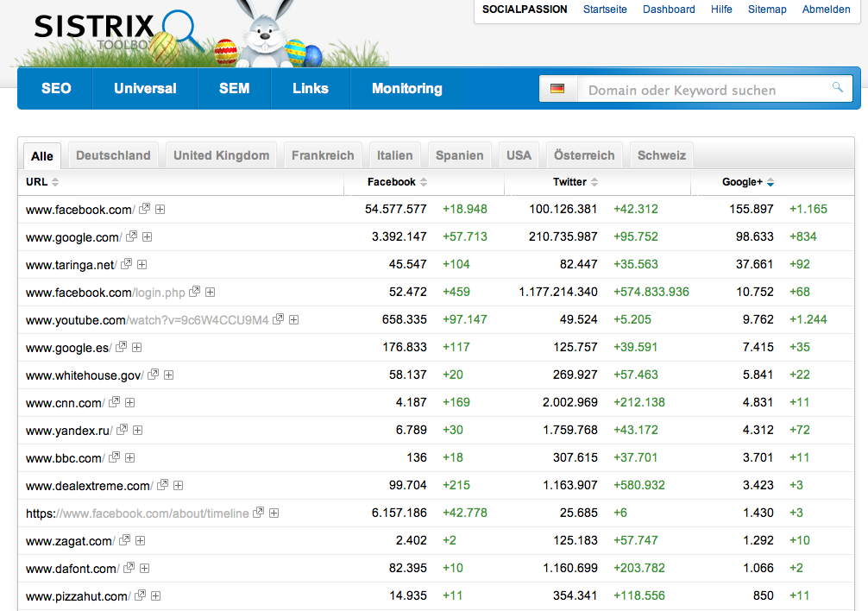
Task: Open external link icon next to www.cnn.com/
Action: click(x=114, y=402)
